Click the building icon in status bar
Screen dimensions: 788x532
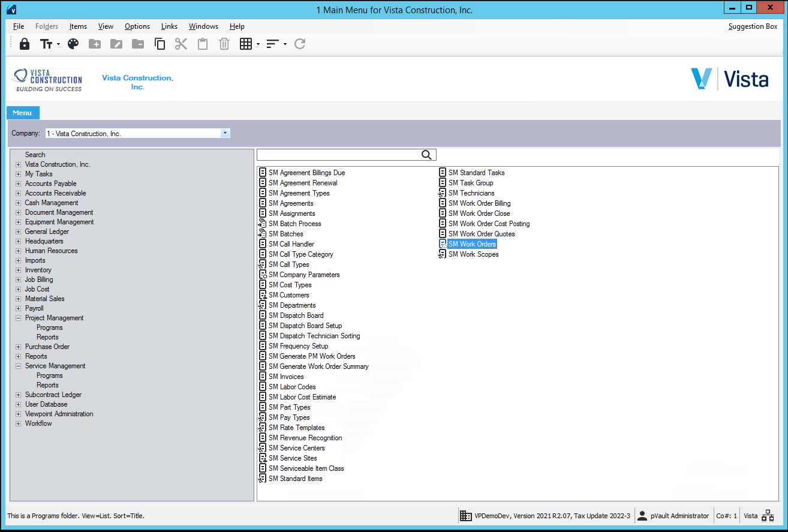tap(466, 516)
